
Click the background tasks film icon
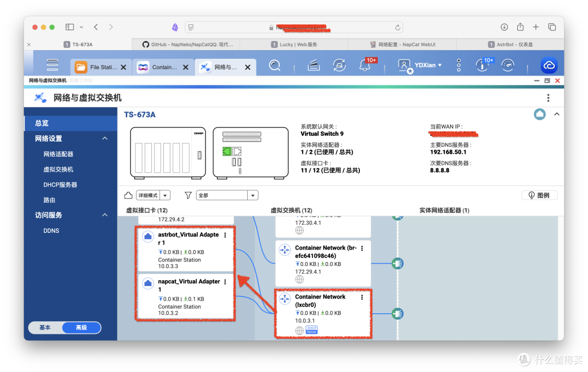pyautogui.click(x=313, y=66)
